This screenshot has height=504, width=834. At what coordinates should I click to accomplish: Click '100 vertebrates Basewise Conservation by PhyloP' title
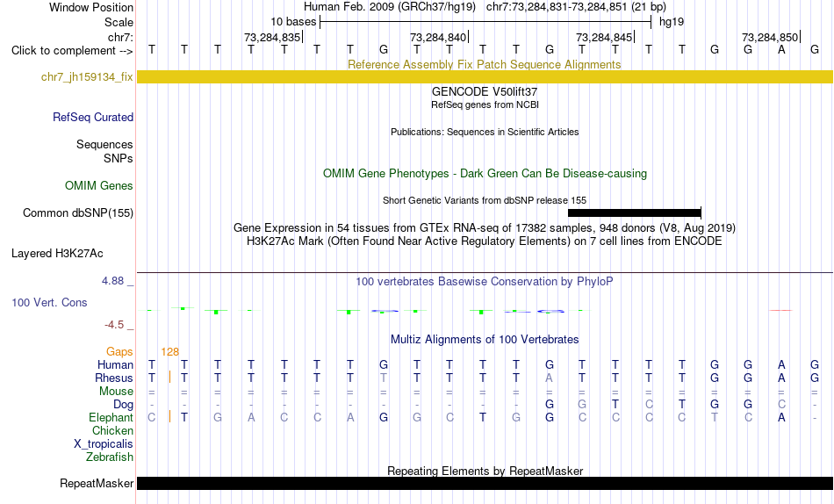(485, 282)
